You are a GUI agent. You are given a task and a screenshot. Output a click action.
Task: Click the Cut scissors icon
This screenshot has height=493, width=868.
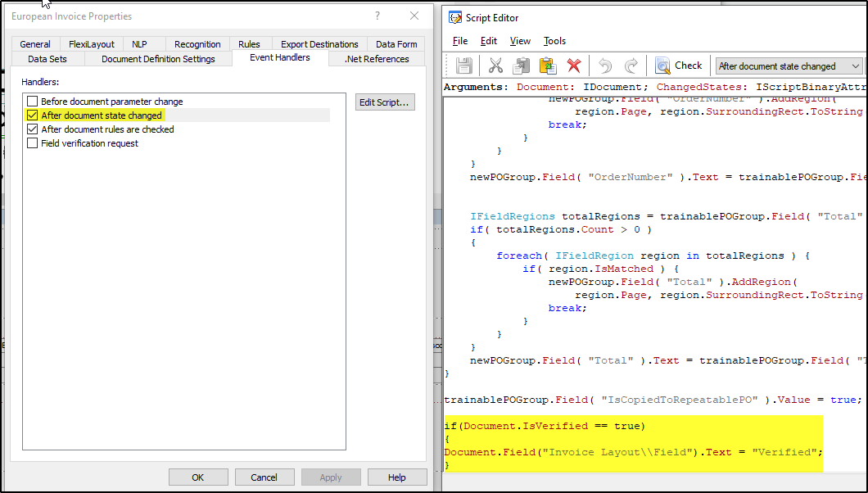click(x=495, y=66)
